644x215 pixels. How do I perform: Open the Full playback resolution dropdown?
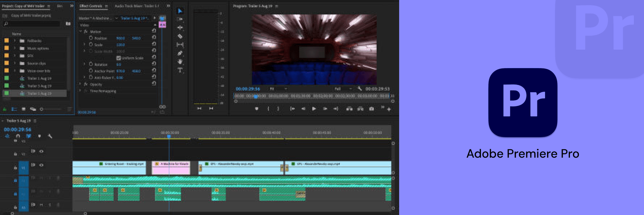tap(343, 89)
